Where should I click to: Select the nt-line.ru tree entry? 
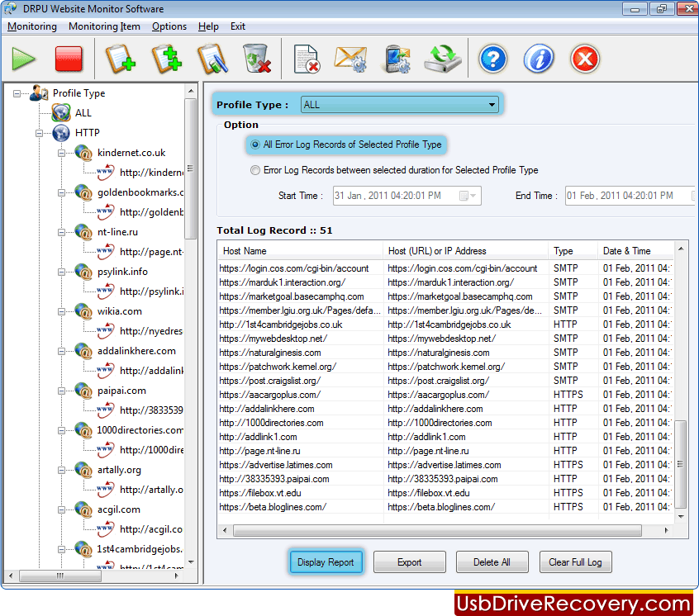click(x=117, y=232)
